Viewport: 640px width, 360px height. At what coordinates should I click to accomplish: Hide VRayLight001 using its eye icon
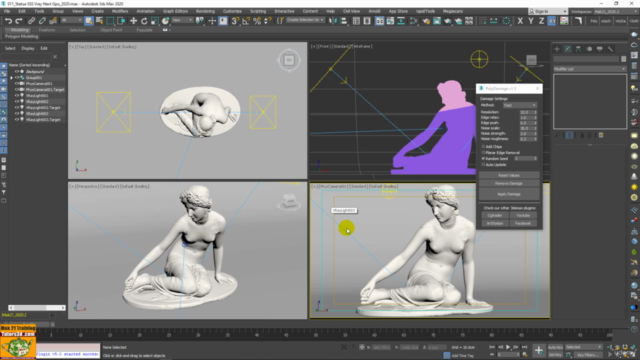coord(17,96)
